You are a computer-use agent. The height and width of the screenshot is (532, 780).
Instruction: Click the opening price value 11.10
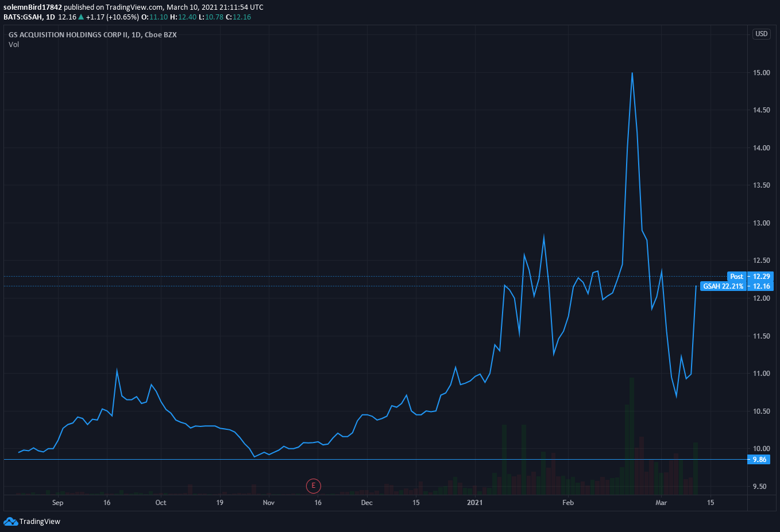[159, 17]
